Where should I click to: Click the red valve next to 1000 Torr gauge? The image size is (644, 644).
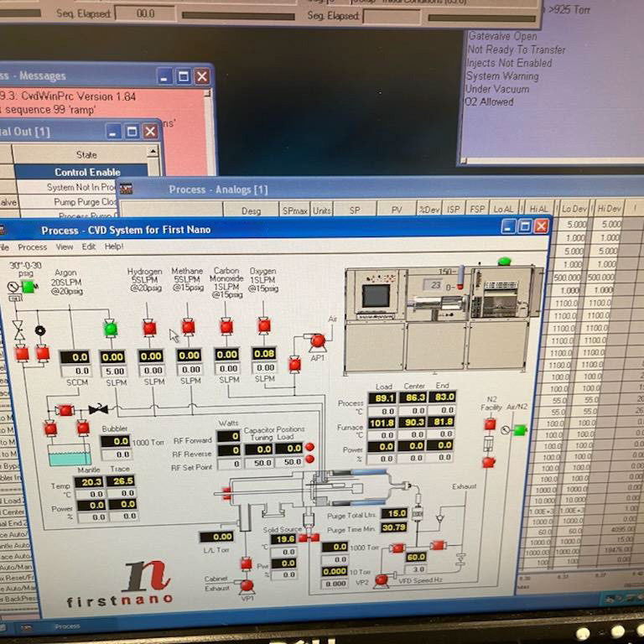click(397, 548)
